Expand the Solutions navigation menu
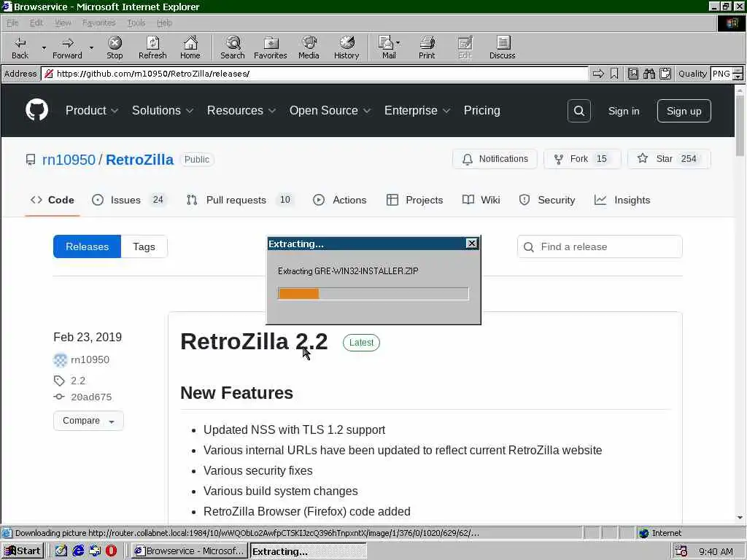This screenshot has height=560, width=747. tap(163, 111)
